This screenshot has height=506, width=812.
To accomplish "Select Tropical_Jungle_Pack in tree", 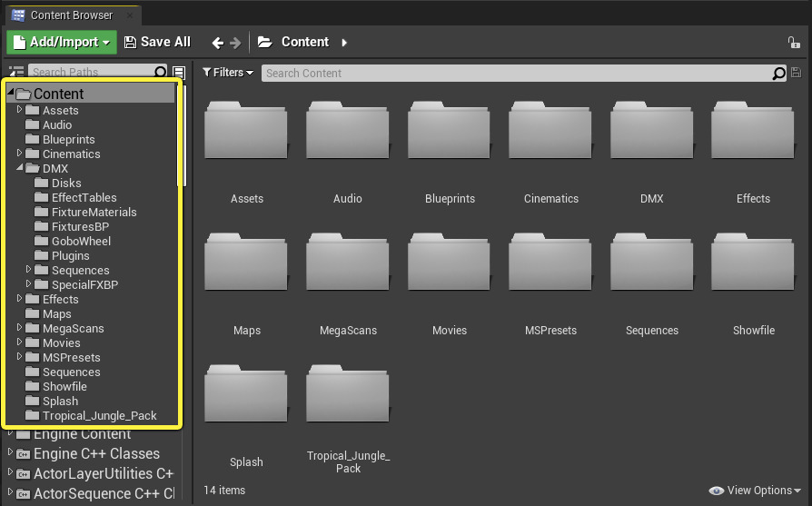I will (99, 415).
